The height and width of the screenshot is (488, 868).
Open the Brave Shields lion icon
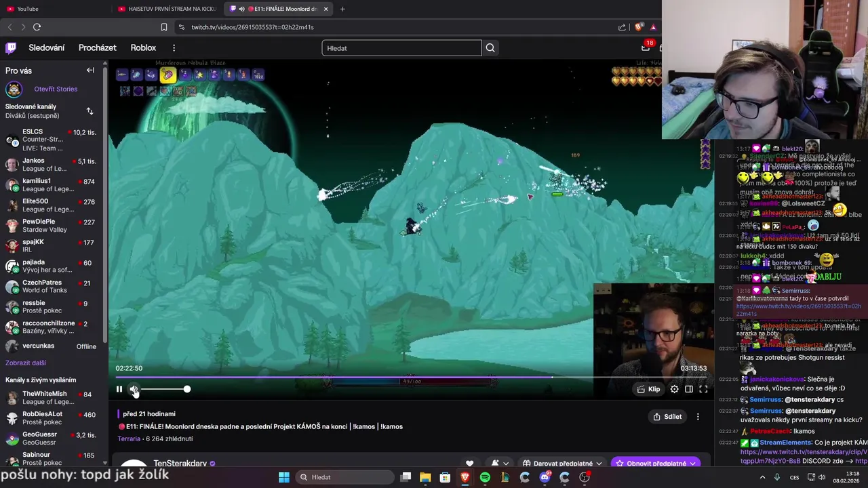tap(638, 27)
